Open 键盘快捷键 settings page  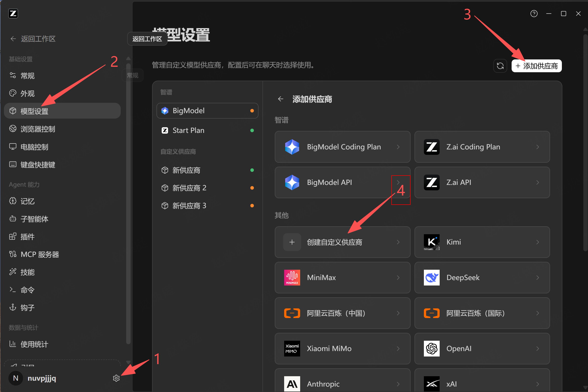pos(62,164)
